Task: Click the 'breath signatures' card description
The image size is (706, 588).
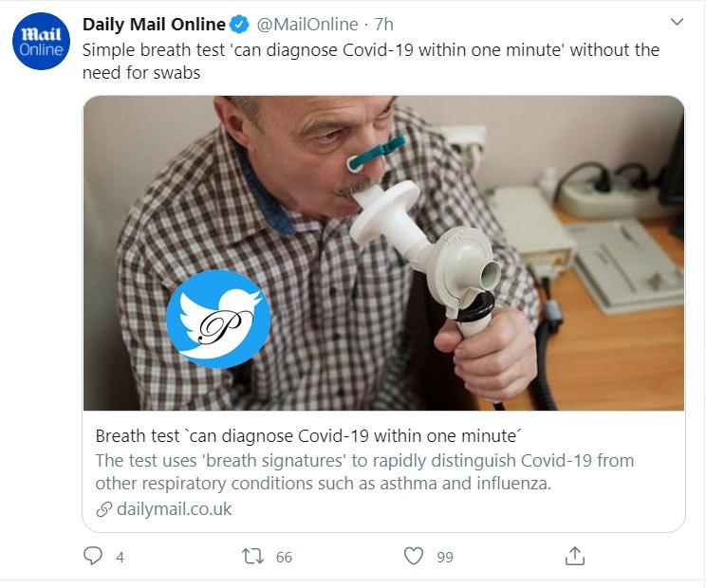Action: pyautogui.click(x=364, y=471)
